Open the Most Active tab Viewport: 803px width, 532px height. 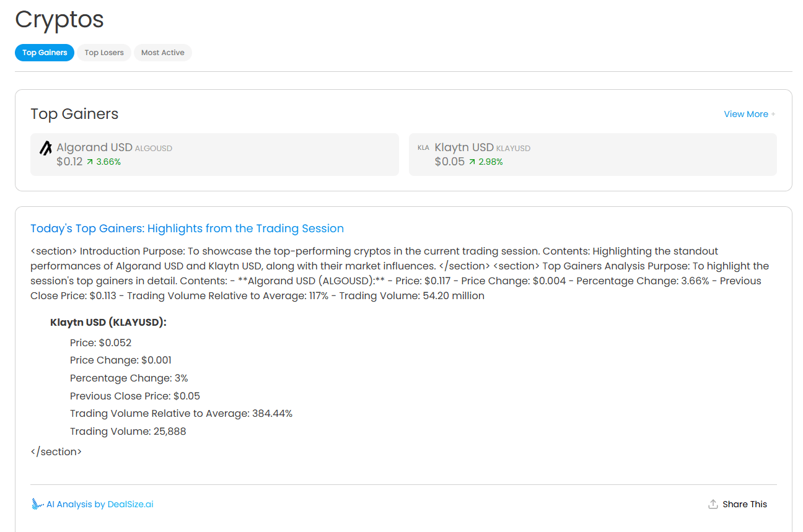(x=163, y=53)
